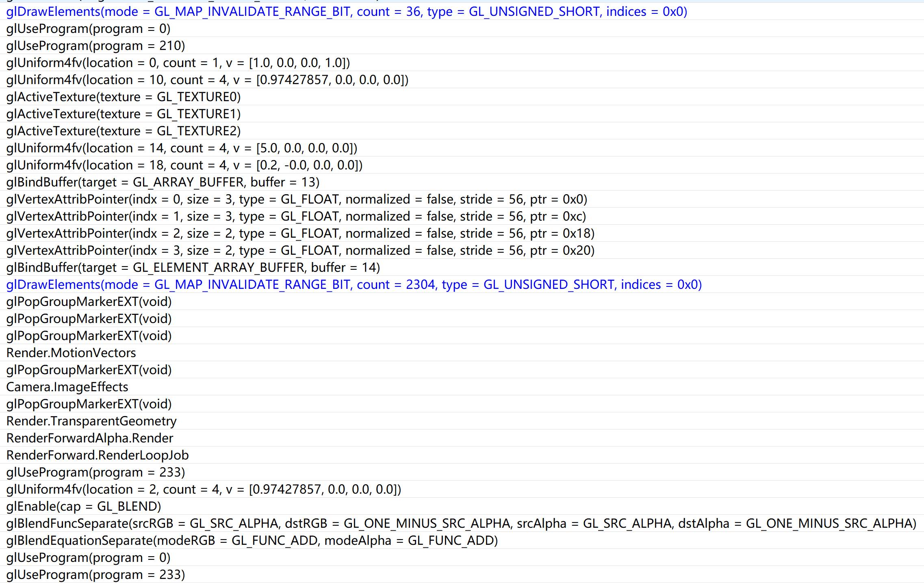The image size is (924, 583).
Task: Select the glDrawElements count = 2304 line
Action: (x=354, y=285)
